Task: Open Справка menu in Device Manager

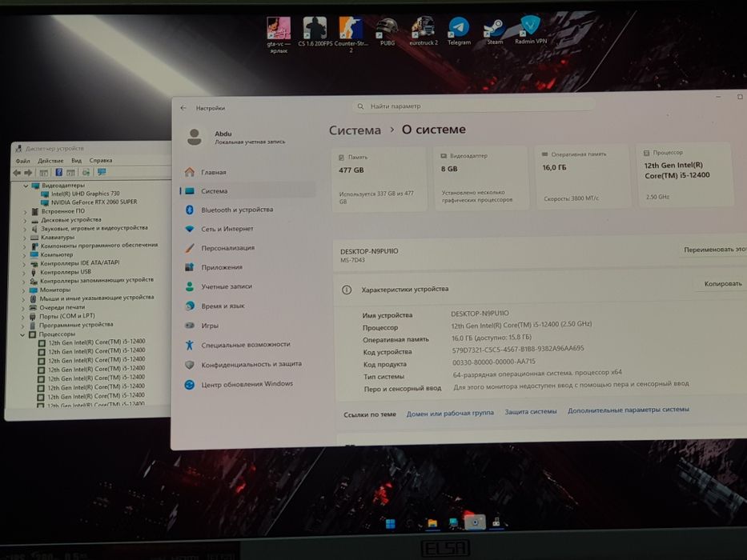Action: point(101,160)
